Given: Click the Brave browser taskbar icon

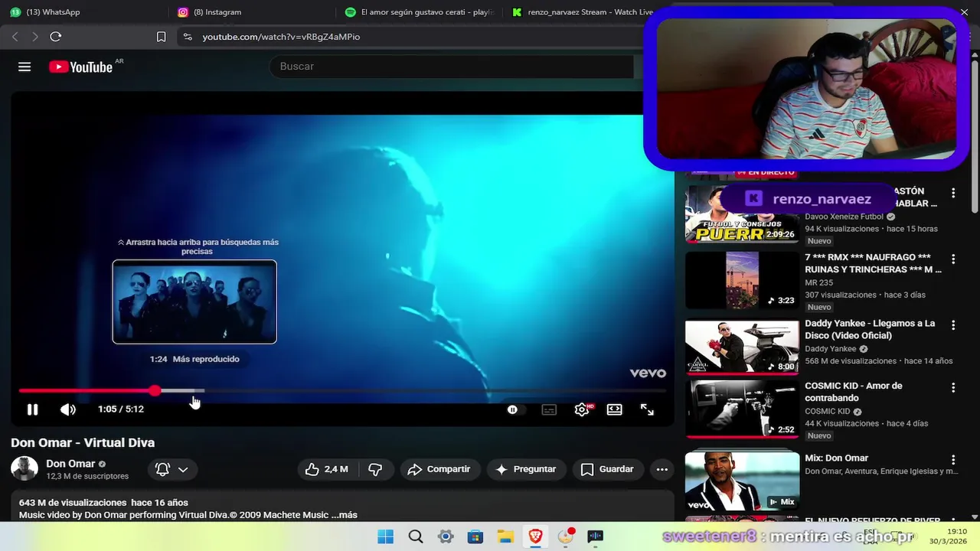Looking at the screenshot, I should pyautogui.click(x=535, y=536).
